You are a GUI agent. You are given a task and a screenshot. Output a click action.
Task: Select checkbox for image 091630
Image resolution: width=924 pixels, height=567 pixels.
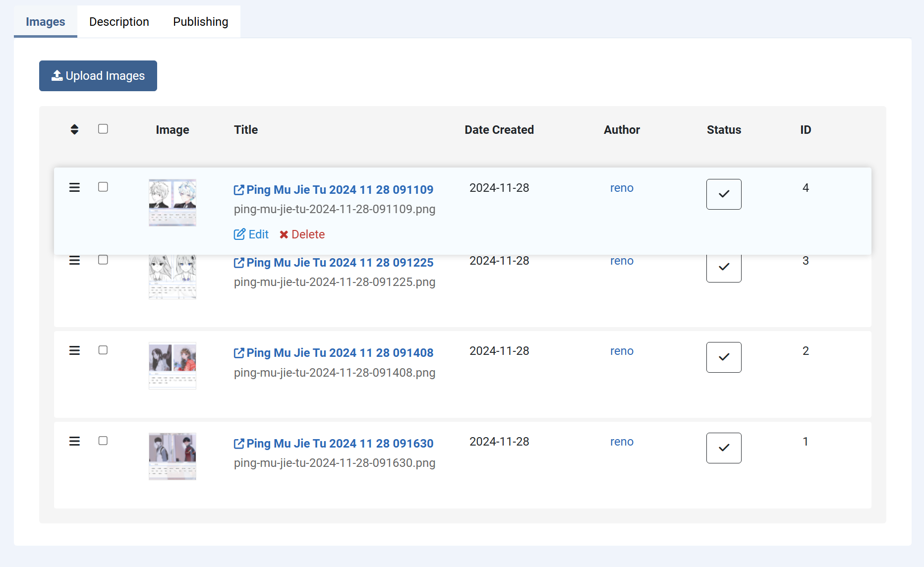click(103, 441)
